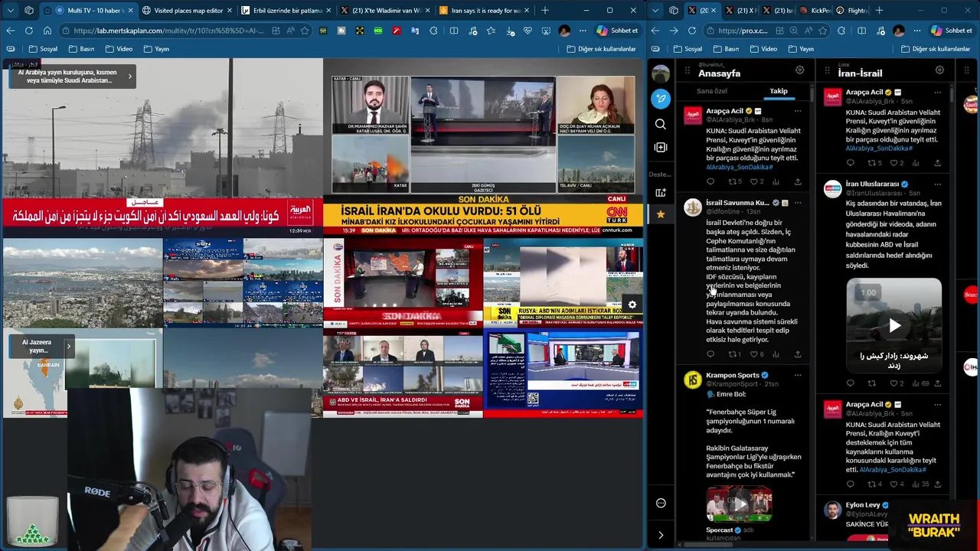The image size is (980, 551).
Task: Like the İran Uluslararası video tweet
Action: click(895, 383)
